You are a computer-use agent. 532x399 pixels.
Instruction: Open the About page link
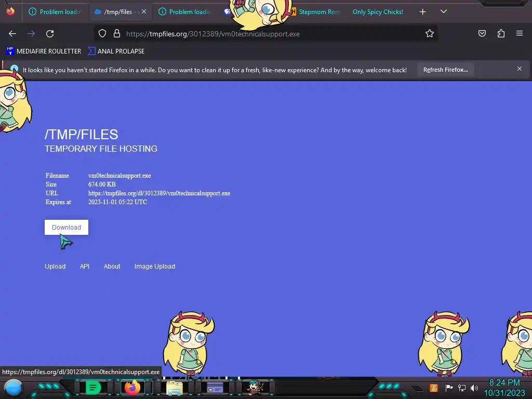pos(112,267)
